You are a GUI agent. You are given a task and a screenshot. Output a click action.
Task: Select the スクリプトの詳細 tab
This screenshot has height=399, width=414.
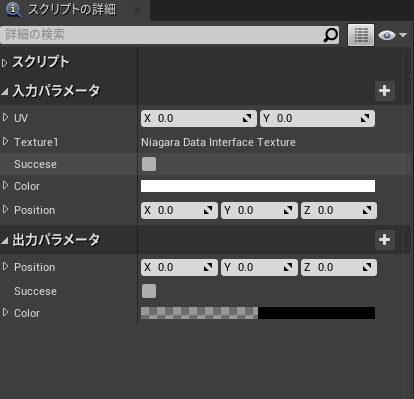point(75,10)
